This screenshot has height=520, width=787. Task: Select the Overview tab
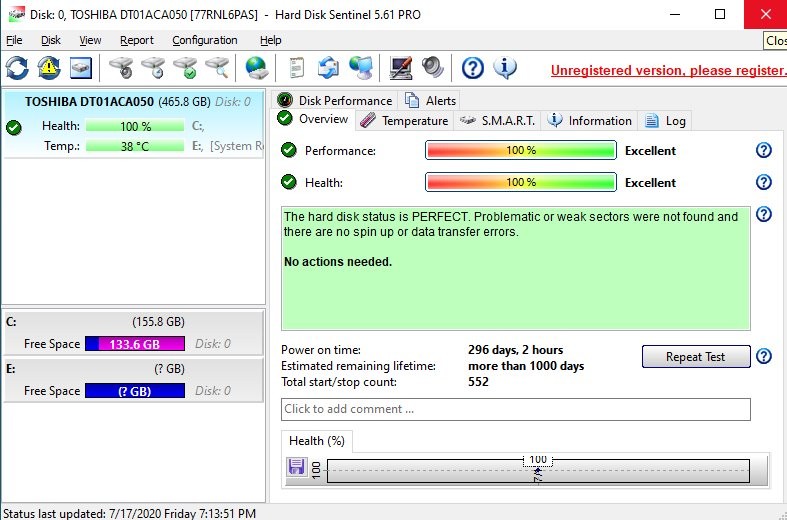click(314, 119)
